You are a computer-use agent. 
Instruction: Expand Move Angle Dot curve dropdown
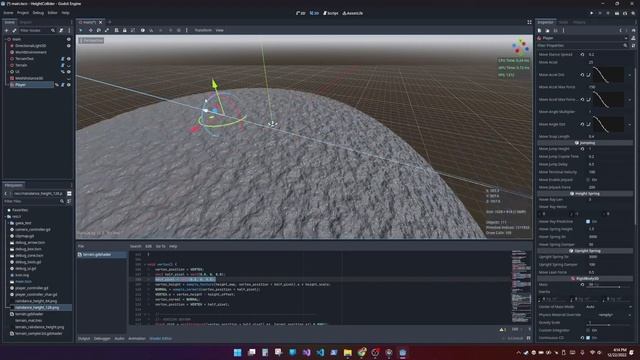[x=630, y=124]
